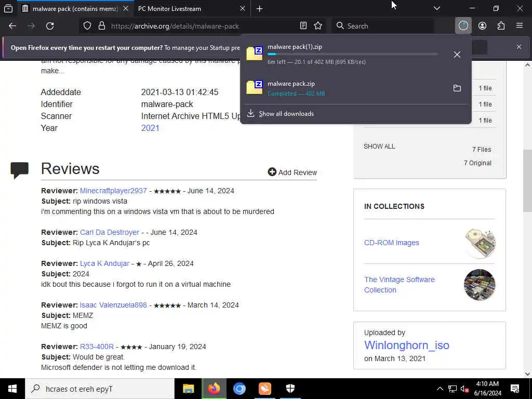Screen dimensions: 532x399
Task: Switch to Firefox in taskbar
Action: 214,389
